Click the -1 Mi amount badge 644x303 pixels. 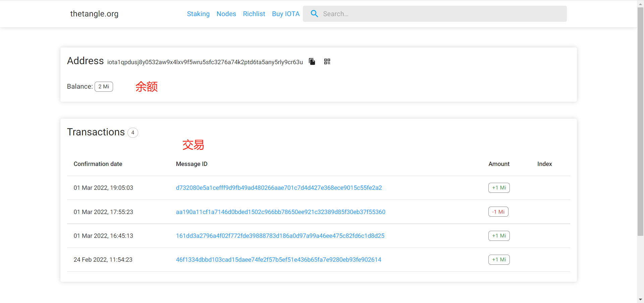(498, 212)
